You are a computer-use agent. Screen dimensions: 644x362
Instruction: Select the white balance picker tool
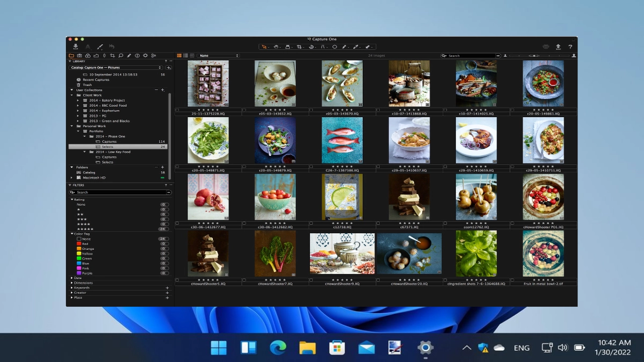[x=356, y=47]
